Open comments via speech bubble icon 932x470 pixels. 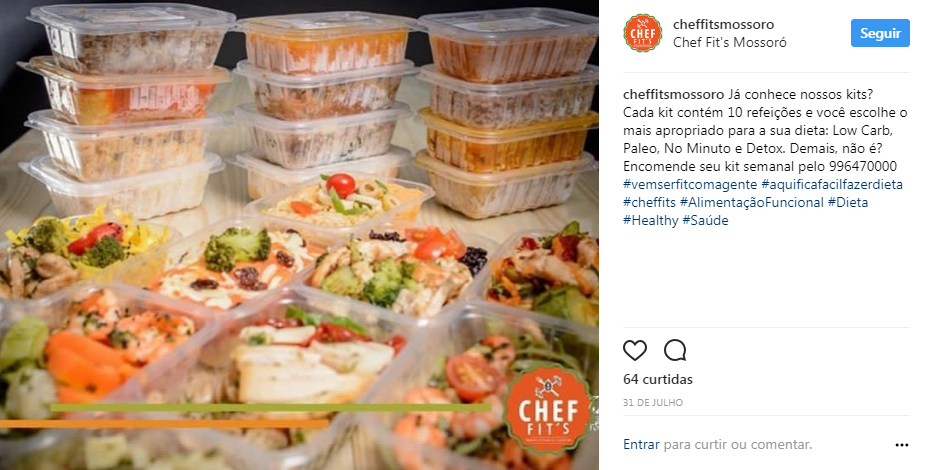pyautogui.click(x=675, y=351)
